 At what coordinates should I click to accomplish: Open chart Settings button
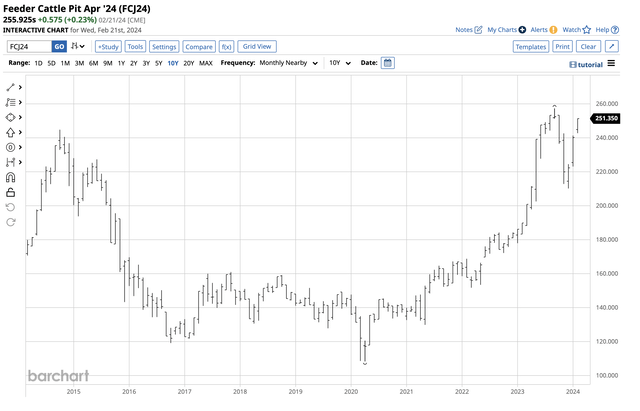[164, 47]
